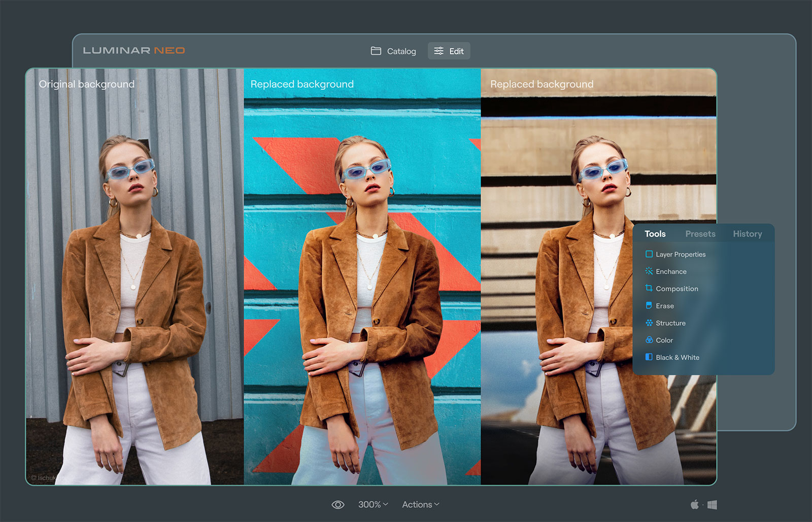This screenshot has height=522, width=812.
Task: Click the Luminar Neo logo
Action: click(x=134, y=50)
